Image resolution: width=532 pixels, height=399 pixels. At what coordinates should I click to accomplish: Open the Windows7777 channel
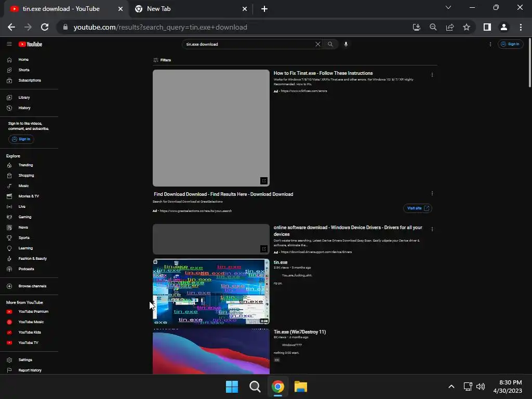point(291,345)
